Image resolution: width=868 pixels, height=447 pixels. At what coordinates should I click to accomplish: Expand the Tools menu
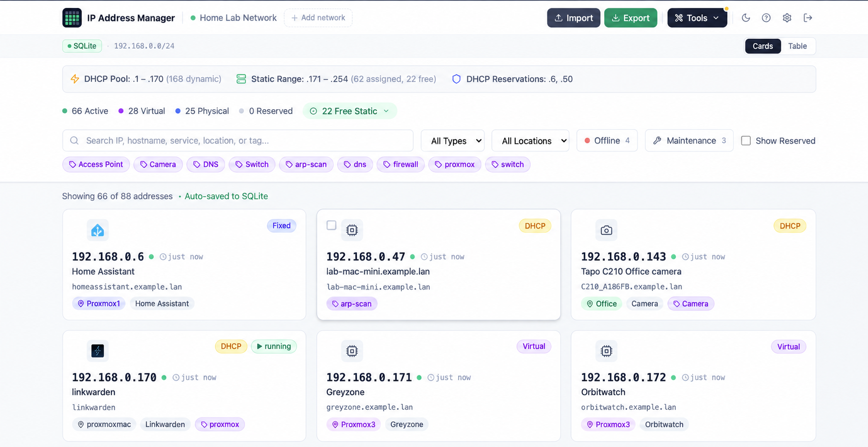click(x=697, y=18)
